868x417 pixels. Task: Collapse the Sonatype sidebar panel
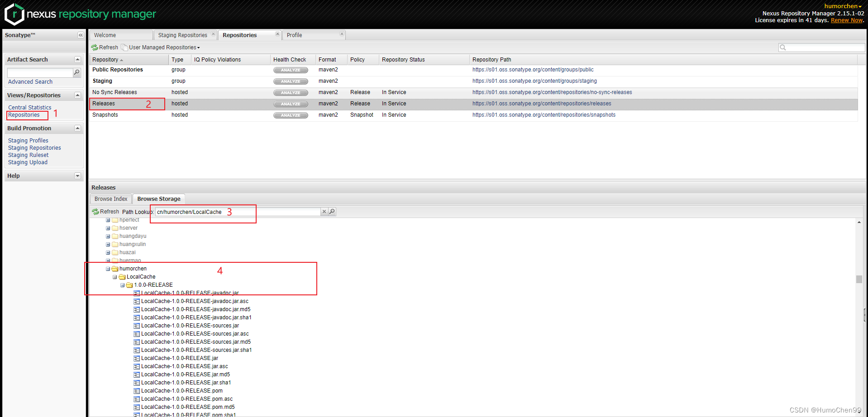81,35
